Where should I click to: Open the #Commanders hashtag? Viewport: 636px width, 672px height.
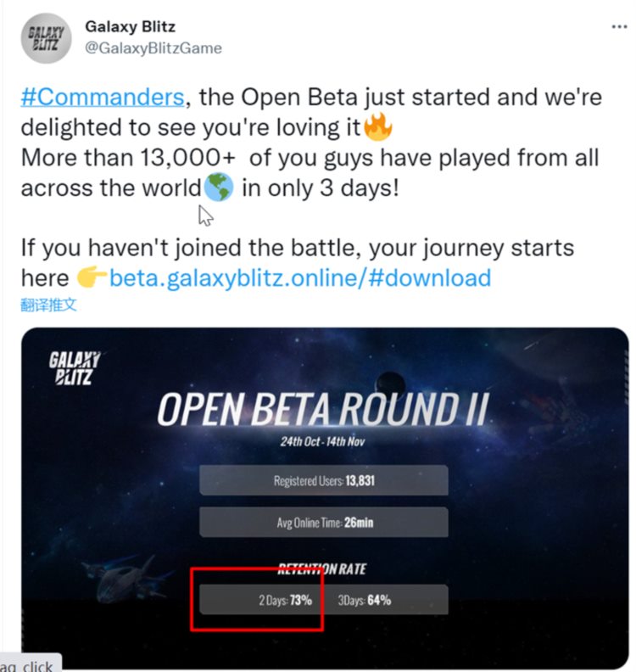click(102, 97)
